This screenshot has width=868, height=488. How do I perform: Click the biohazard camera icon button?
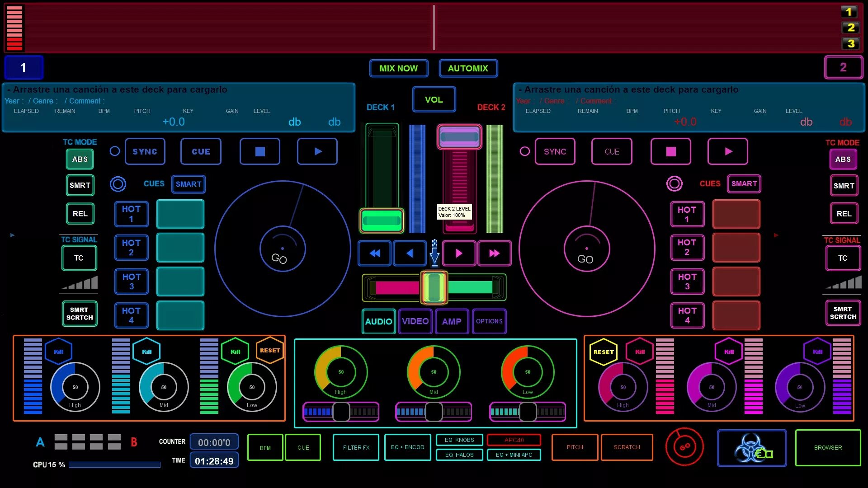pos(751,448)
